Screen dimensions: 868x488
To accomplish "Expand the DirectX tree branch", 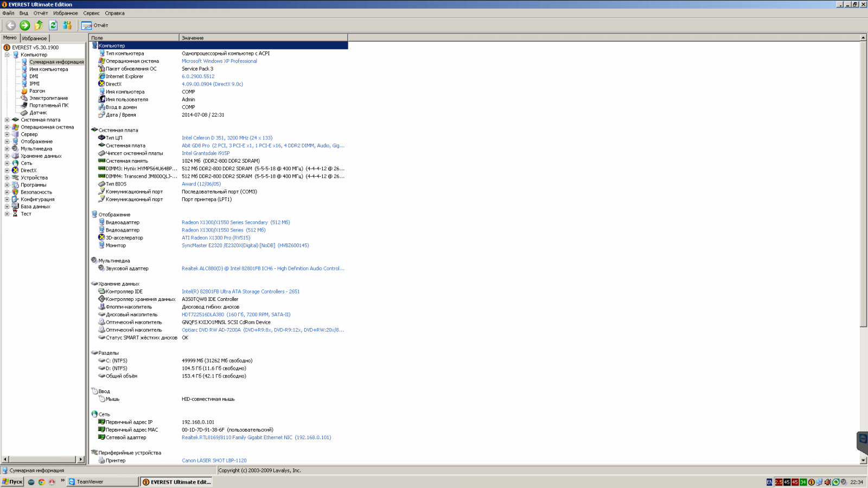I will 7,170.
